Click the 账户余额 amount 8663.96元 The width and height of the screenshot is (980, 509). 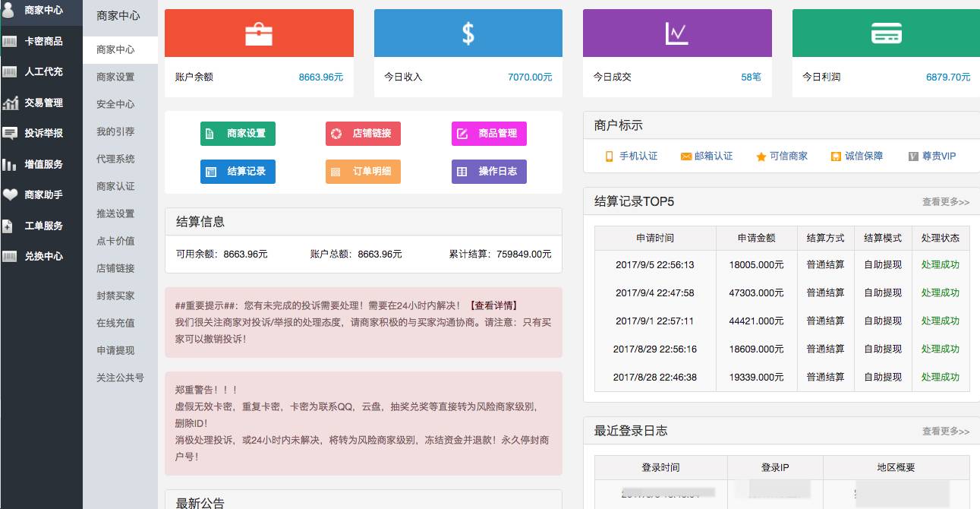point(320,77)
